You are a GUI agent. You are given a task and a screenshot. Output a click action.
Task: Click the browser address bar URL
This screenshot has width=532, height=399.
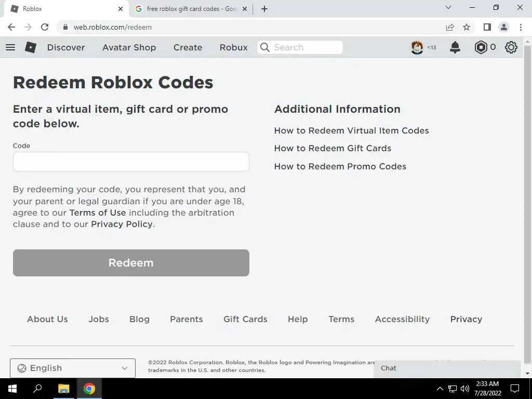[x=113, y=27]
